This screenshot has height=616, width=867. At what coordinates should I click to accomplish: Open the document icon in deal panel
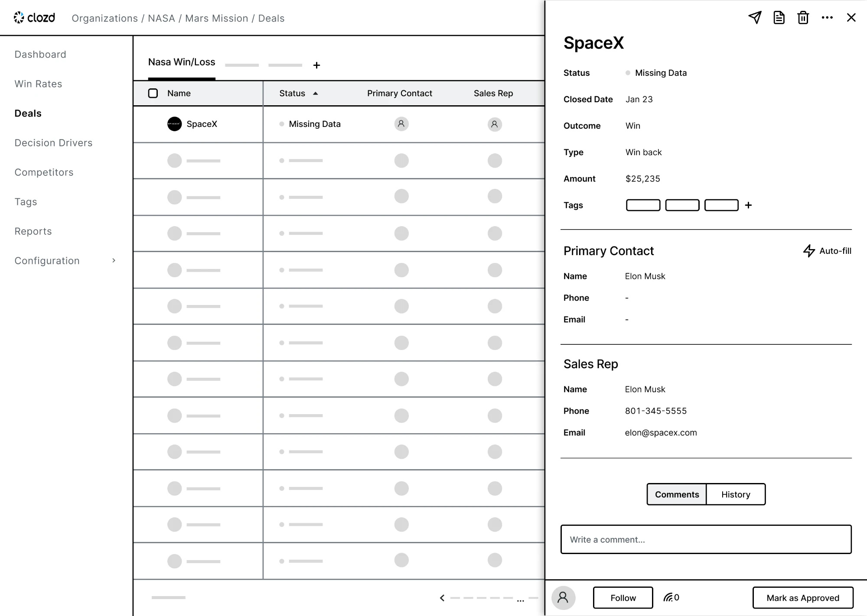[x=779, y=17]
